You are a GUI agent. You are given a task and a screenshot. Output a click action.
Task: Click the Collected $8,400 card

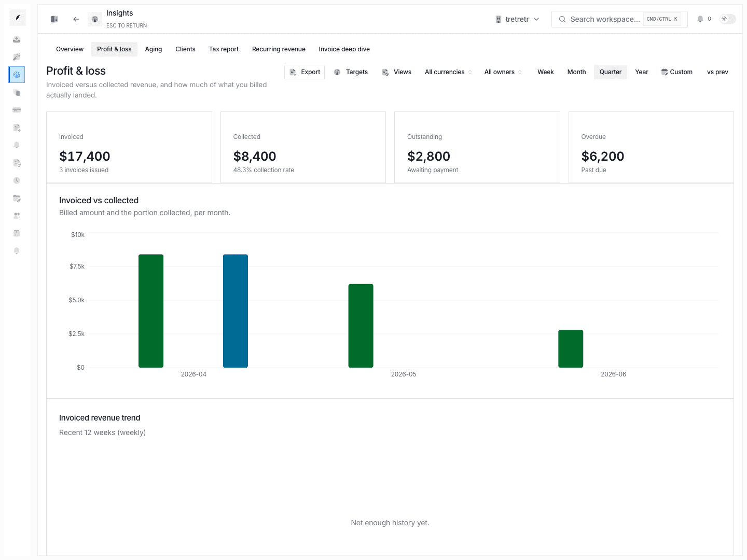303,147
